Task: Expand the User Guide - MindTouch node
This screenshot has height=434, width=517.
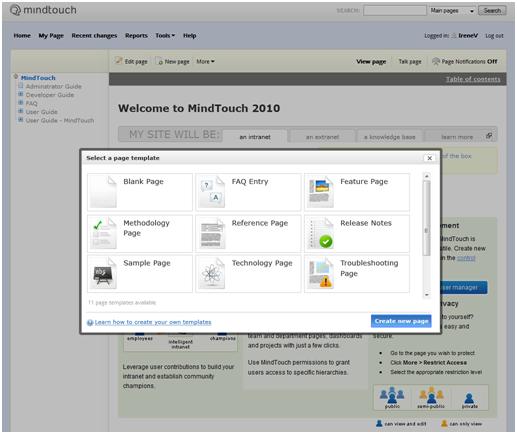Action: click(x=21, y=120)
